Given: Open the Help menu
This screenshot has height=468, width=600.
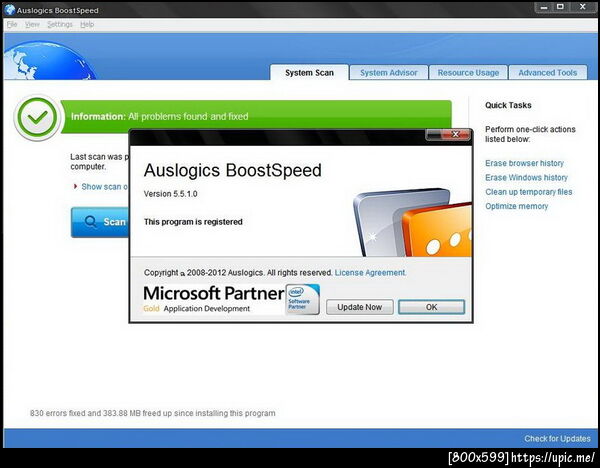Looking at the screenshot, I should pyautogui.click(x=87, y=24).
